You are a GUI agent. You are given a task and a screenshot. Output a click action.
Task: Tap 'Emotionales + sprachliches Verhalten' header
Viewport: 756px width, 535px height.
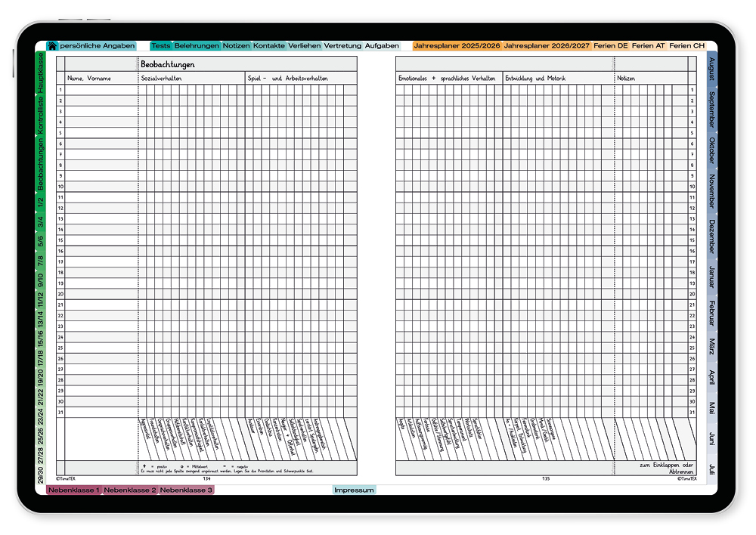(447, 78)
